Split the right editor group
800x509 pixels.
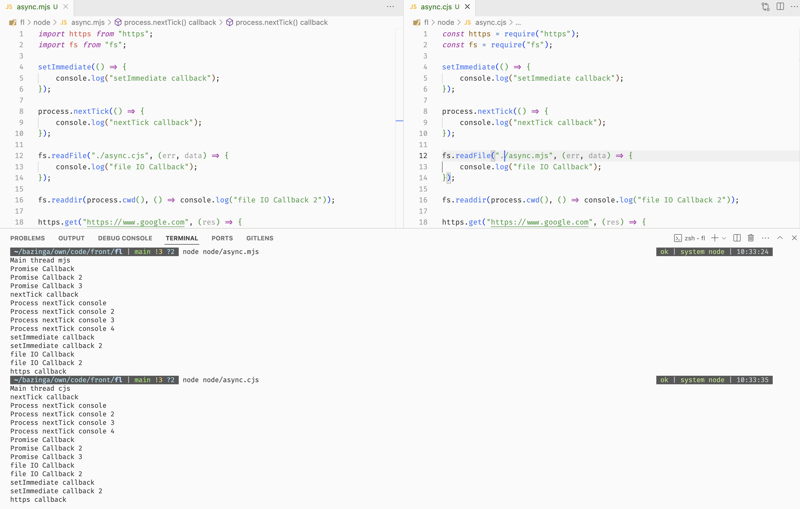(780, 7)
